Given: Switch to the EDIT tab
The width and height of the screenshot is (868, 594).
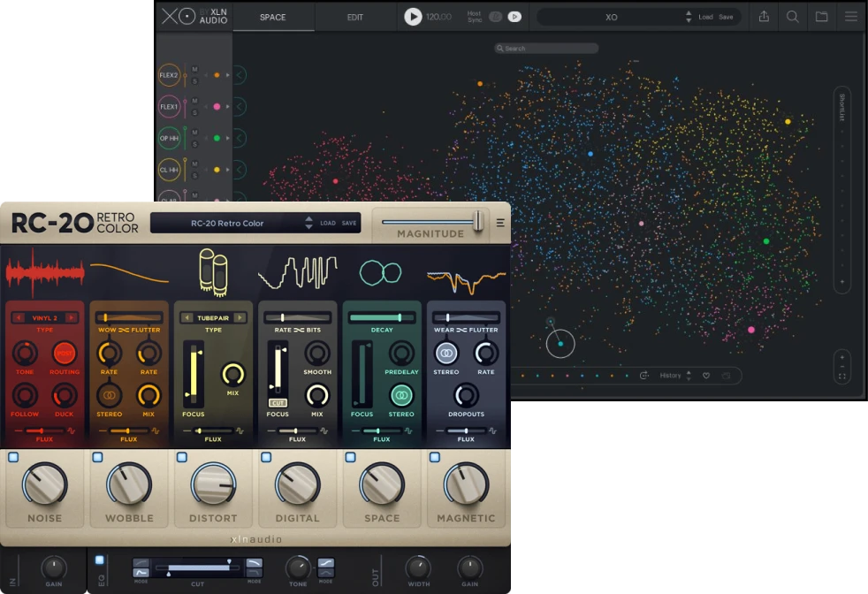Looking at the screenshot, I should pyautogui.click(x=354, y=17).
